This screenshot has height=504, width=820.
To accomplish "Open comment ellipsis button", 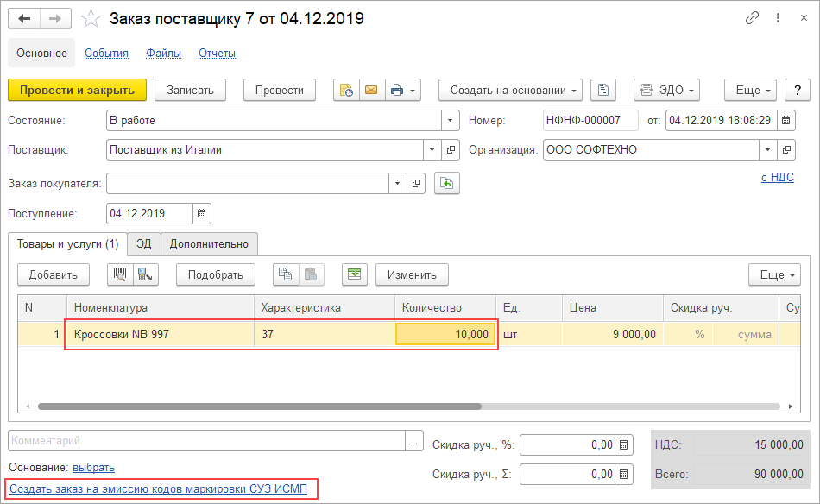I will (x=413, y=441).
